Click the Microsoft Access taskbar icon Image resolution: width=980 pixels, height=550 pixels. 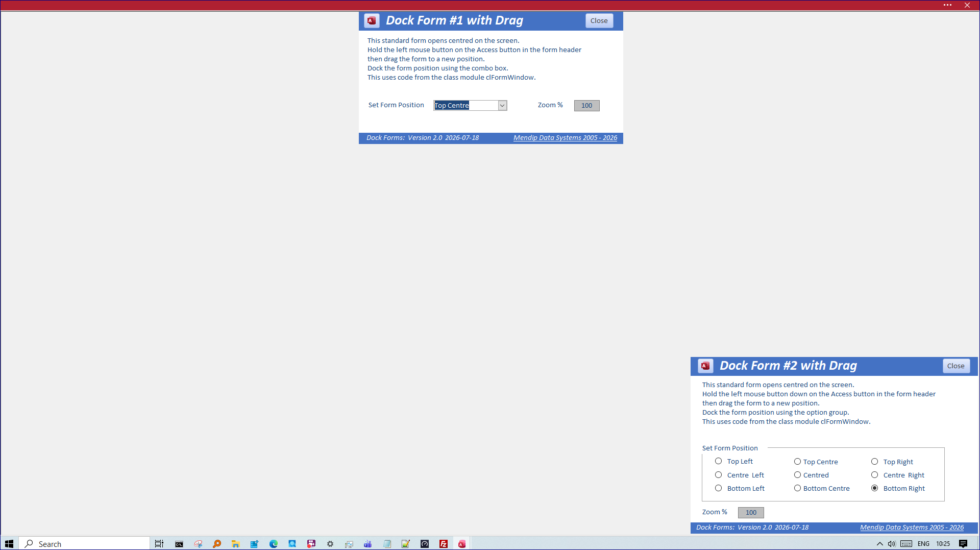click(462, 544)
